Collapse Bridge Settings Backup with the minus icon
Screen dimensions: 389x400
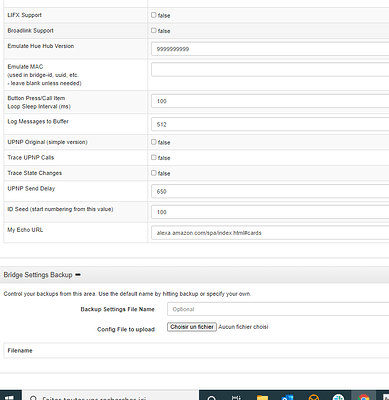point(78,275)
